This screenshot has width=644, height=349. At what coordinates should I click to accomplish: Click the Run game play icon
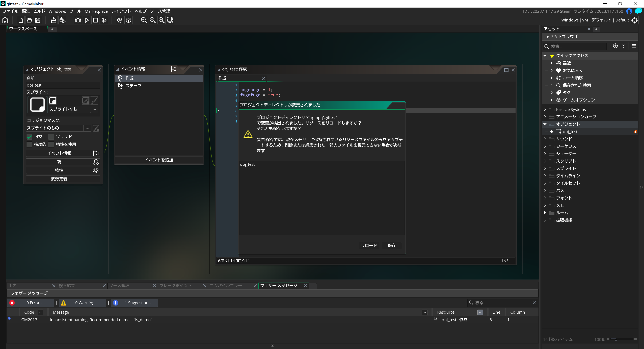click(87, 20)
